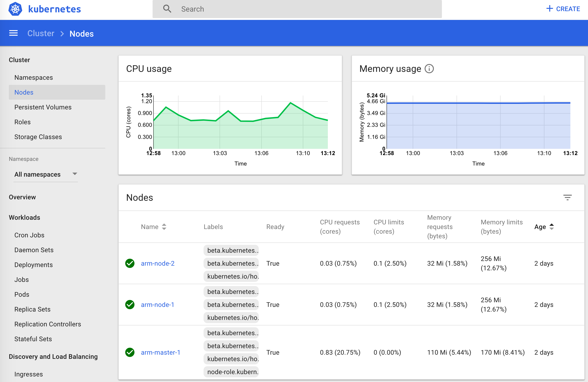This screenshot has width=588, height=382.
Task: Click the Memory usage info icon
Action: coord(429,69)
